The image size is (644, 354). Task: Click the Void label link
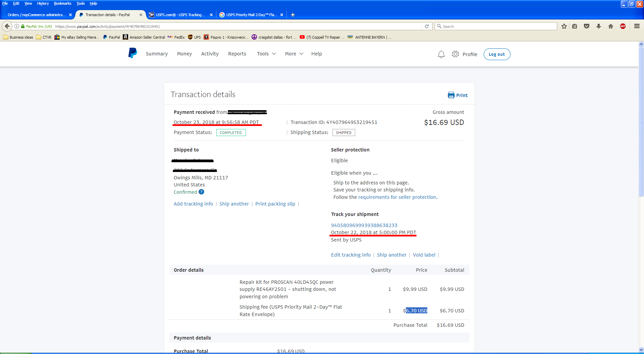pyautogui.click(x=424, y=255)
